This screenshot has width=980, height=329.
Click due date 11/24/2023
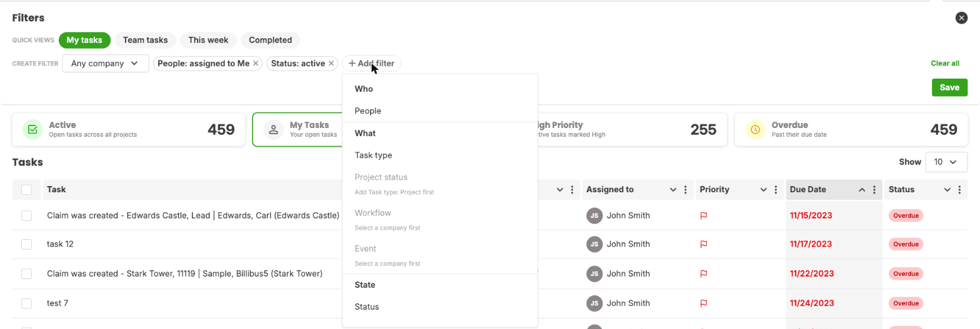click(812, 303)
